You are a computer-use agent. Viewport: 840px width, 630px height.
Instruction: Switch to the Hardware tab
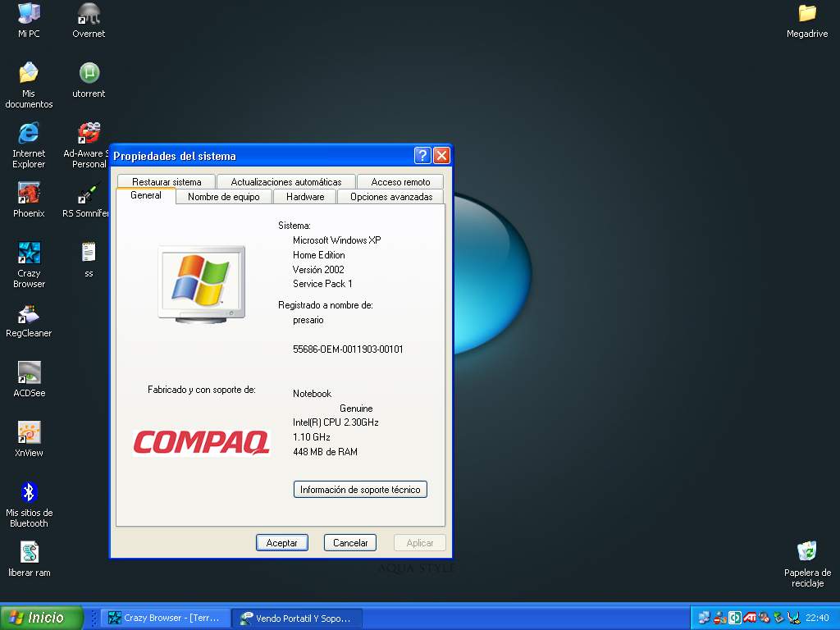(x=305, y=197)
